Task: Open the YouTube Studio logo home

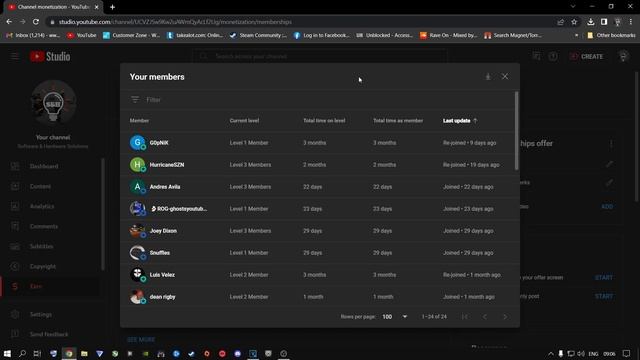Action: (50, 56)
